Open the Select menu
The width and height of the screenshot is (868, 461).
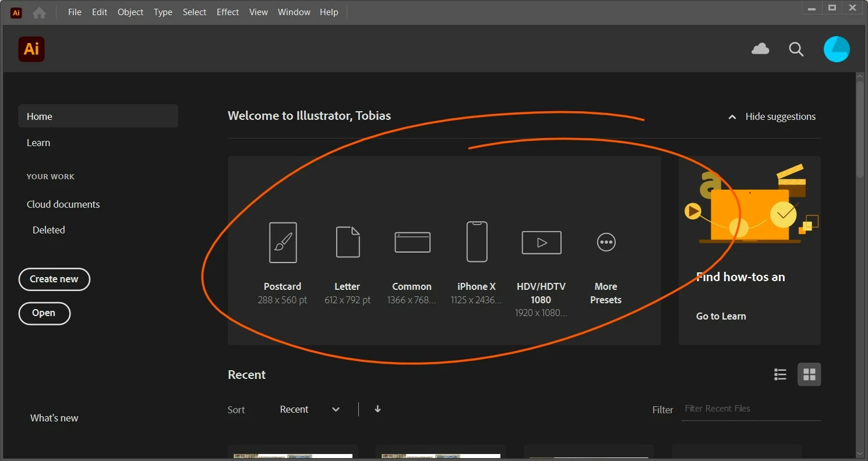point(195,12)
